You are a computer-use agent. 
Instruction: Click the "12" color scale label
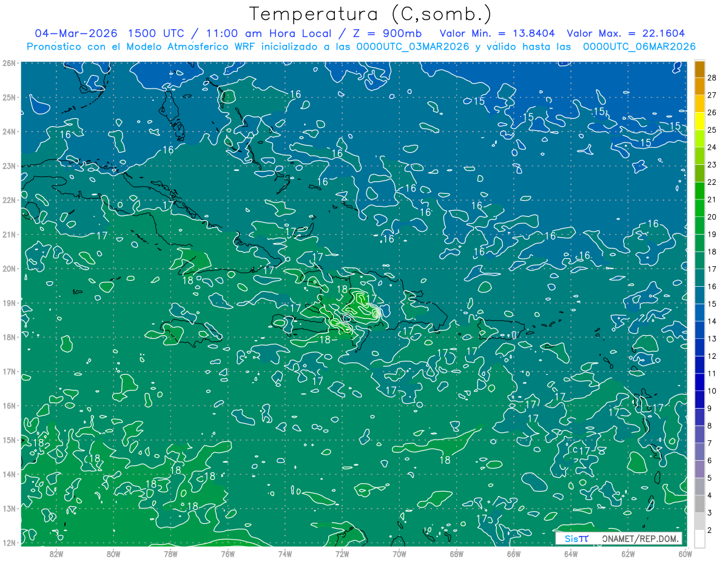712,356
